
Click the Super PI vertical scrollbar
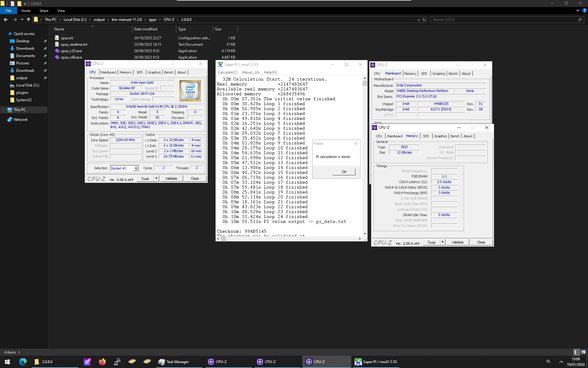pos(365,156)
